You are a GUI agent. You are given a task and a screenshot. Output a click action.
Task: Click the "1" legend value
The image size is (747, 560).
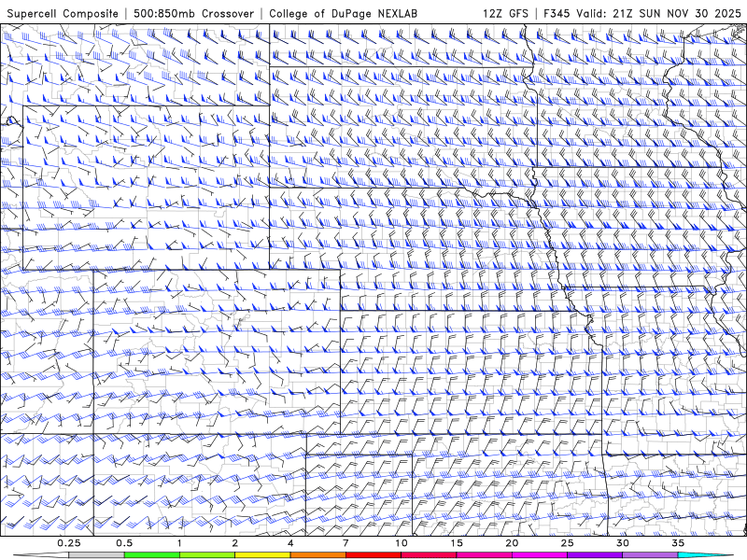coord(179,543)
